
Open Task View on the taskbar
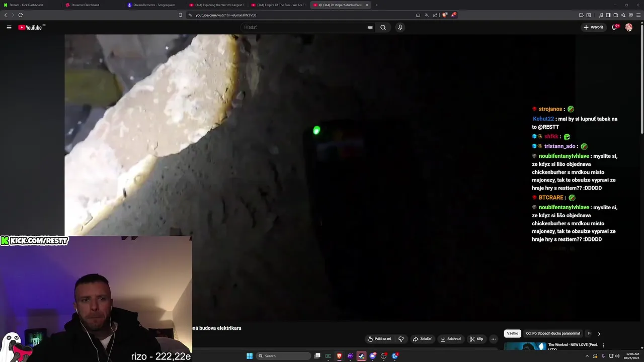[x=317, y=356]
